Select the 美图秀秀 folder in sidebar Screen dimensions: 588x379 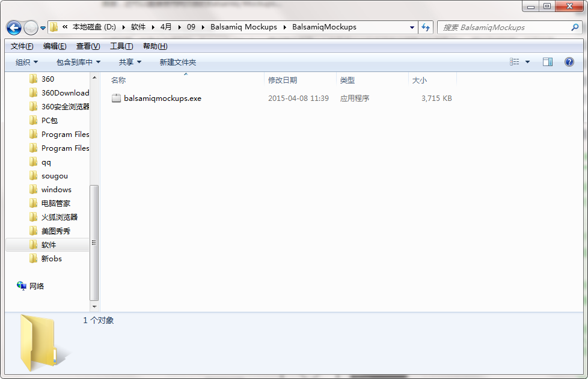pos(55,231)
